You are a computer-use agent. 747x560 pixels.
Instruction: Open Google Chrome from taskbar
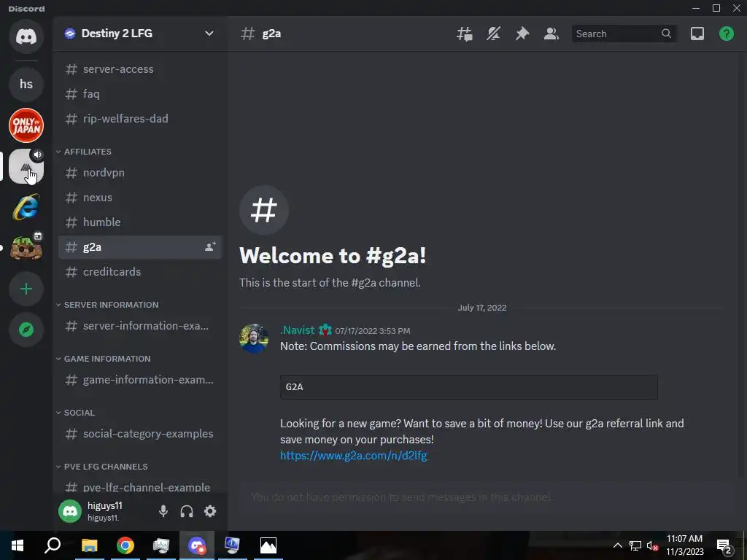tap(125, 545)
